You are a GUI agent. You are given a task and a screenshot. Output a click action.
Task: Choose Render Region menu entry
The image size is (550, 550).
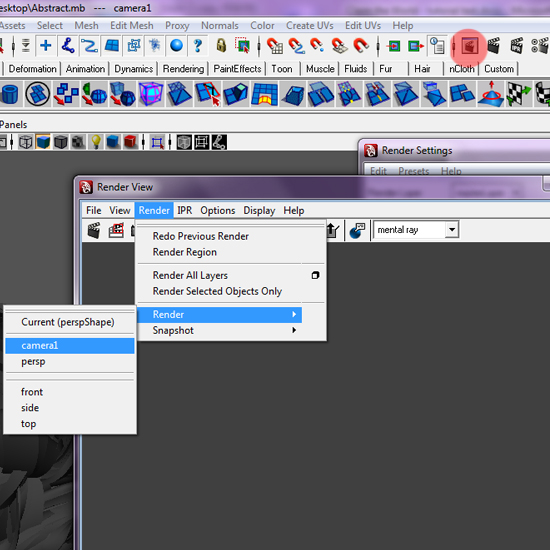pos(185,252)
